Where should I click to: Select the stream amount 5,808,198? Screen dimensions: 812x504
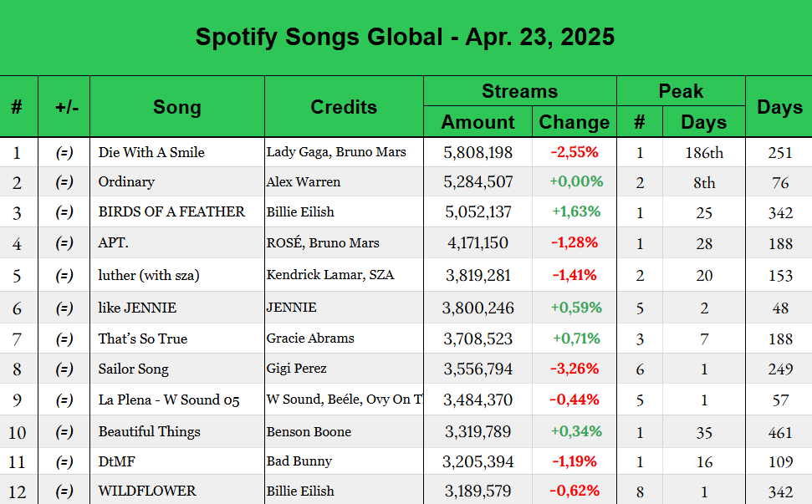(x=477, y=152)
